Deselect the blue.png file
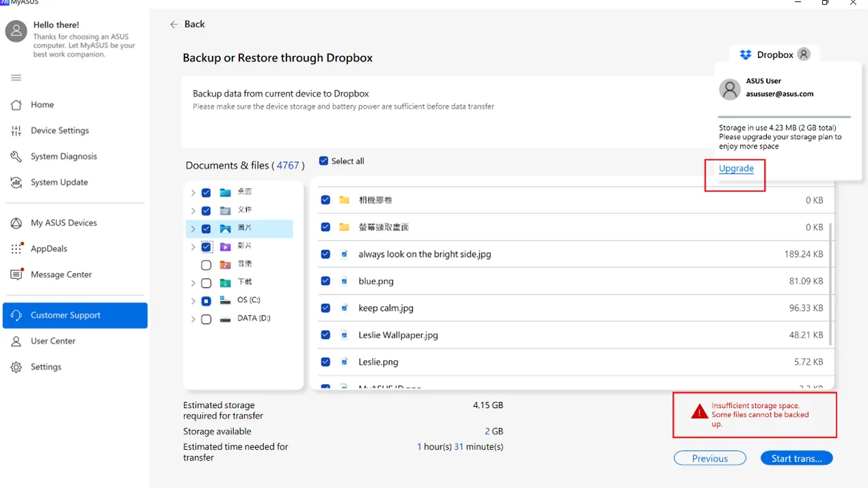This screenshot has width=868, height=488. click(326, 280)
